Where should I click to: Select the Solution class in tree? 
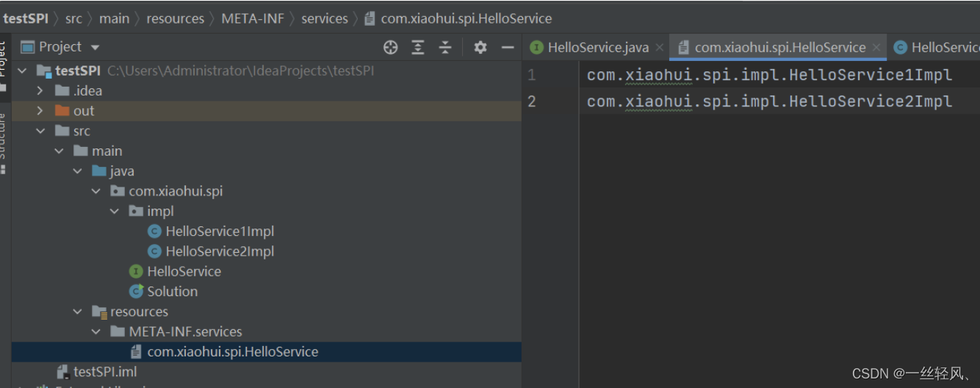point(163,291)
